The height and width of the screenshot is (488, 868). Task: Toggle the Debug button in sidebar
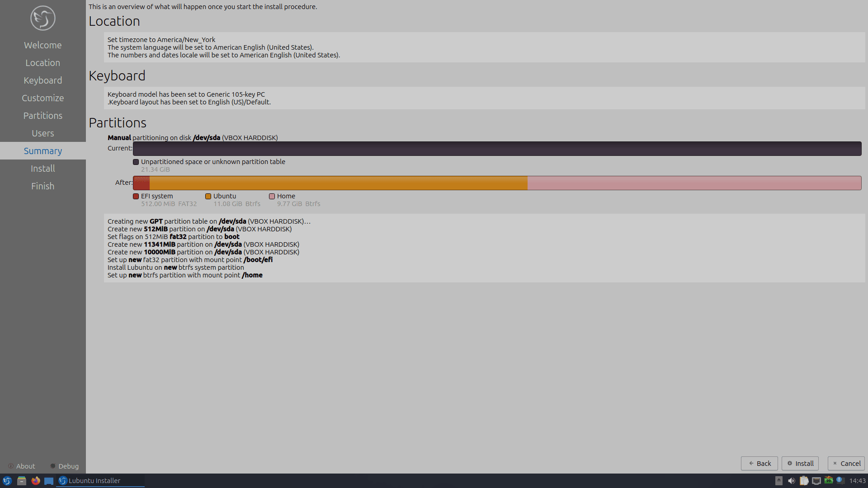coord(64,466)
